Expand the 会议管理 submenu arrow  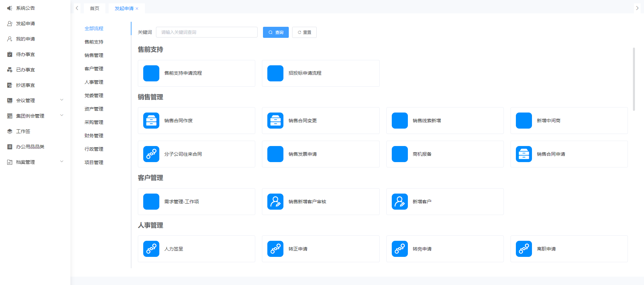click(x=62, y=100)
